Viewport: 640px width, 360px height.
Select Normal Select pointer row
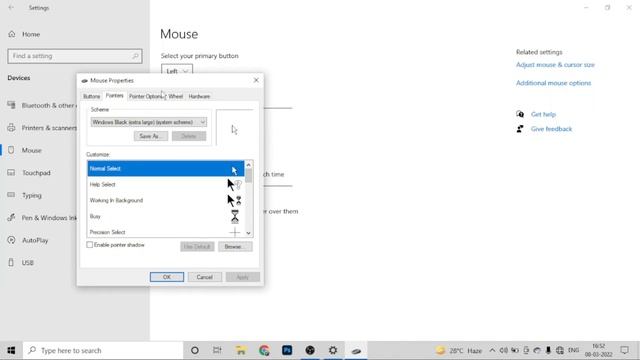[166, 169]
